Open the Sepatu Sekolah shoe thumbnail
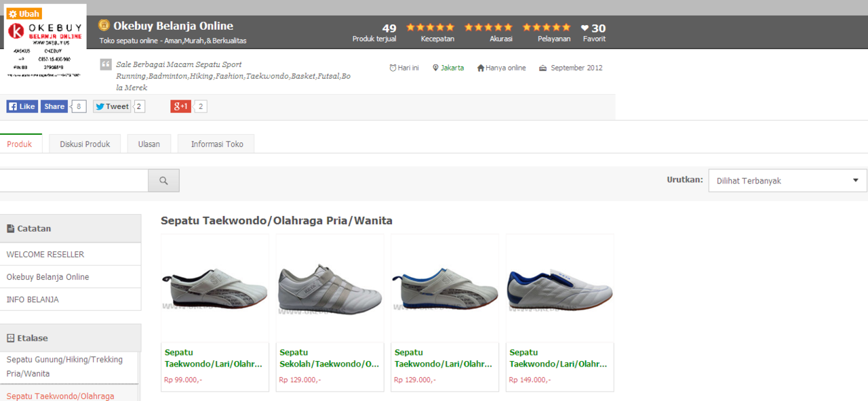This screenshot has height=401, width=868. pyautogui.click(x=330, y=289)
